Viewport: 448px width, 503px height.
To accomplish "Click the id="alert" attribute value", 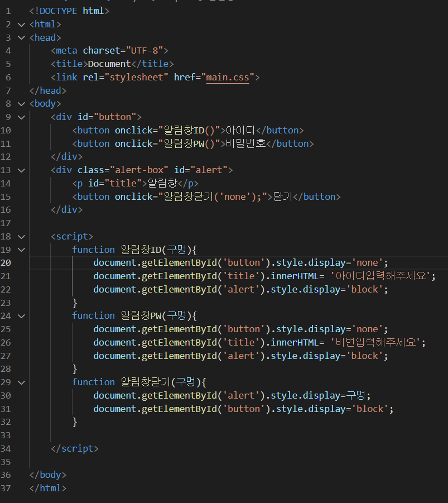I will (209, 170).
